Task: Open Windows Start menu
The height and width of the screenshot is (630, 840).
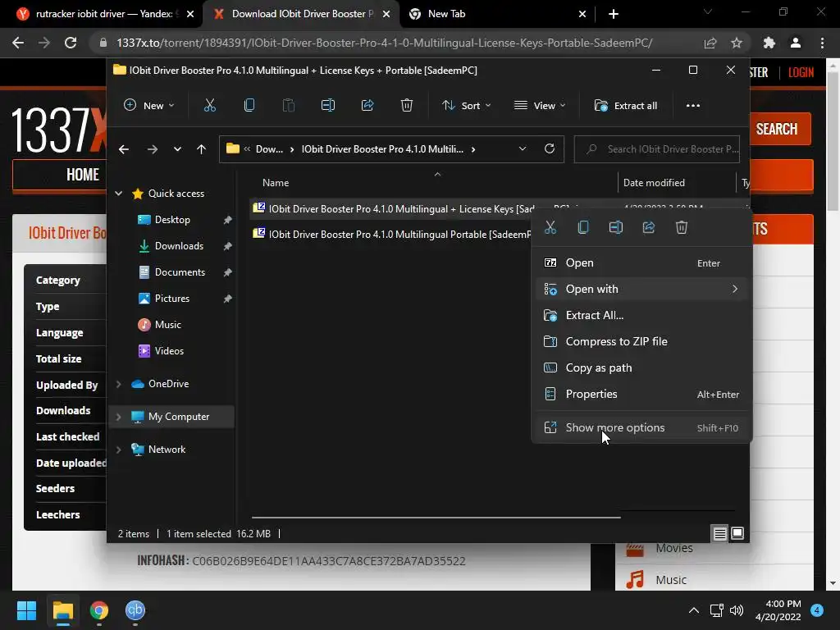Action: pyautogui.click(x=26, y=610)
